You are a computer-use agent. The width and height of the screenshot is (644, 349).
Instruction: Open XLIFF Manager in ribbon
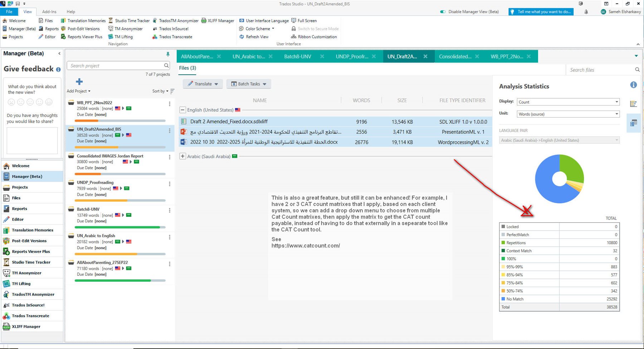coord(218,21)
